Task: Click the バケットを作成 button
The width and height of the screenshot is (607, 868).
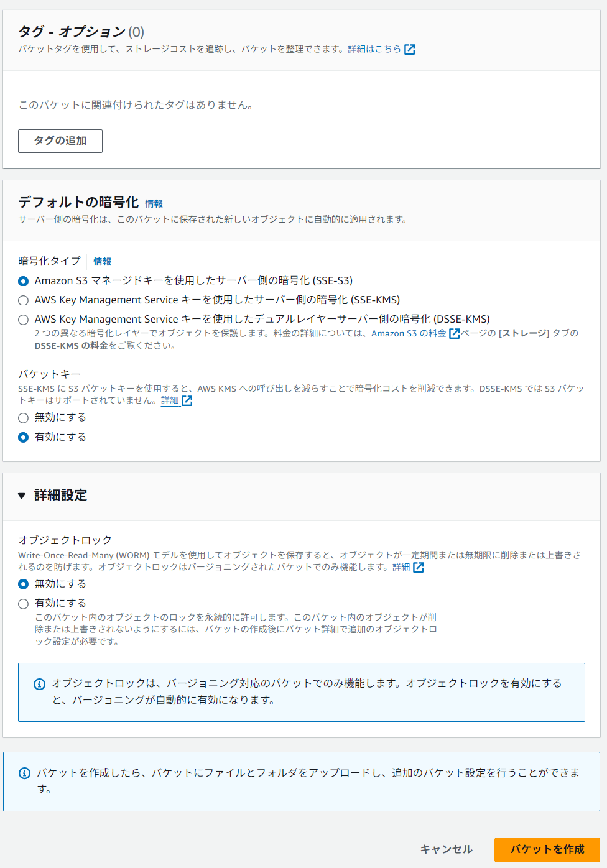Action: pos(547,849)
